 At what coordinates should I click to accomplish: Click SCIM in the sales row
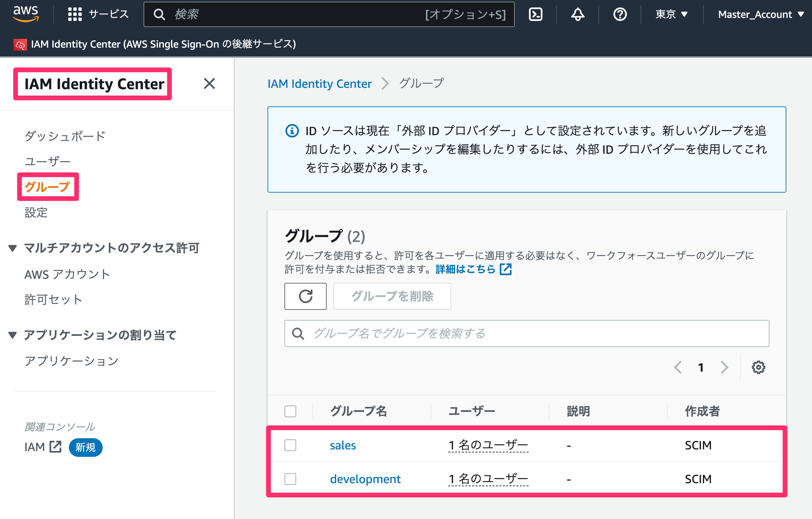(698, 445)
